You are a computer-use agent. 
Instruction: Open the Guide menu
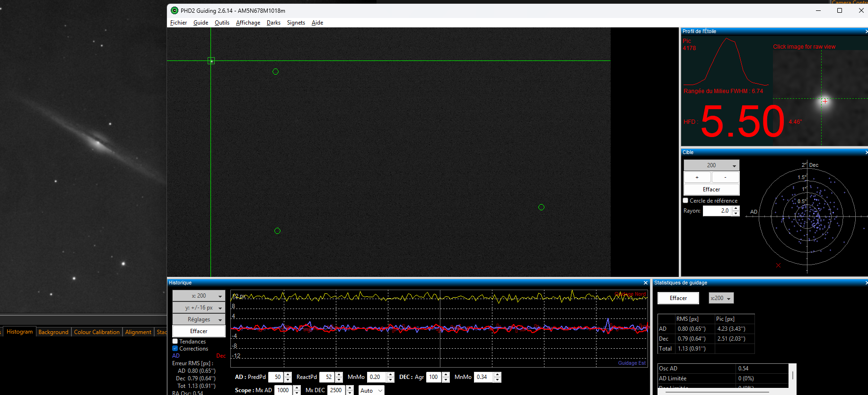tap(201, 23)
